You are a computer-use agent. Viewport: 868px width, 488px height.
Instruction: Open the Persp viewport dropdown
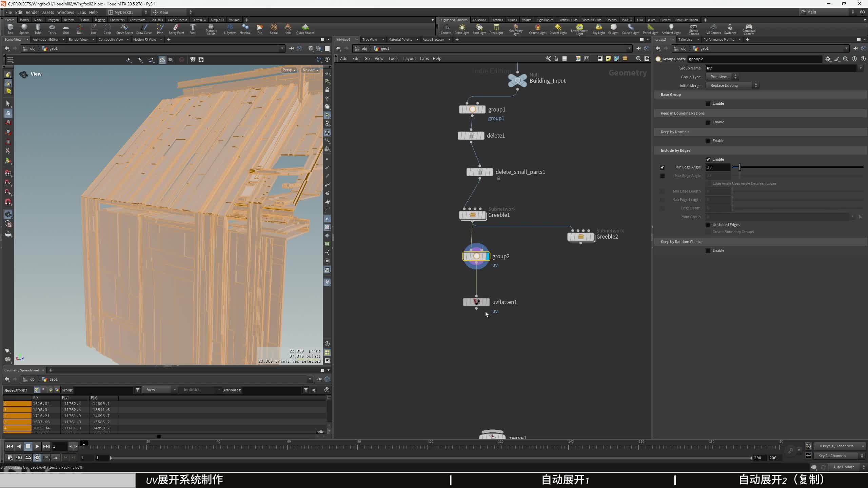(x=289, y=70)
